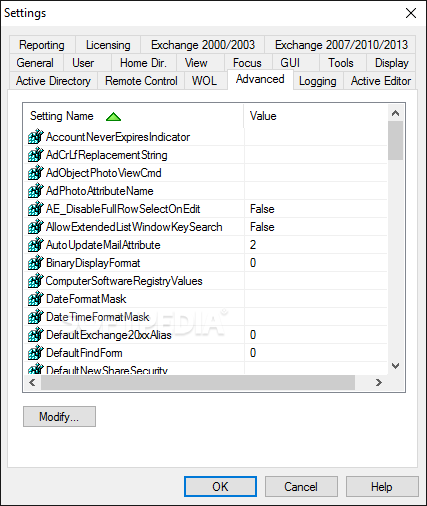Close the Settings dialog window
The image size is (427, 506).
411,13
